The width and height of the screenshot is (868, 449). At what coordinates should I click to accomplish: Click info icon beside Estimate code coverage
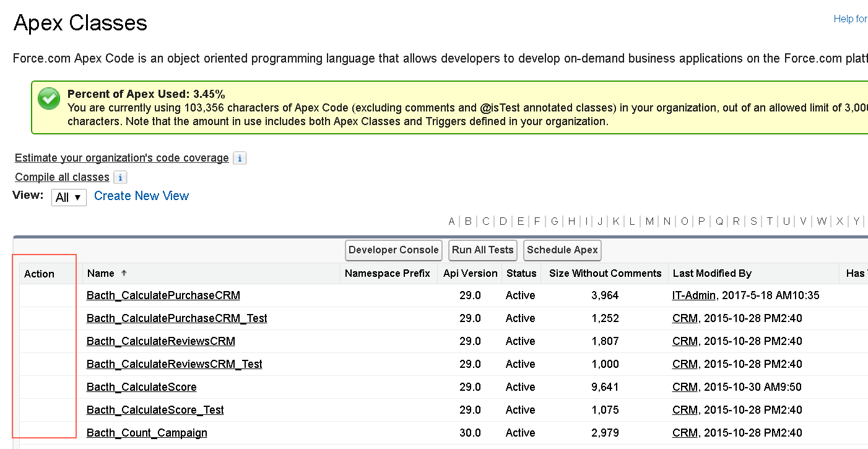[x=240, y=159]
